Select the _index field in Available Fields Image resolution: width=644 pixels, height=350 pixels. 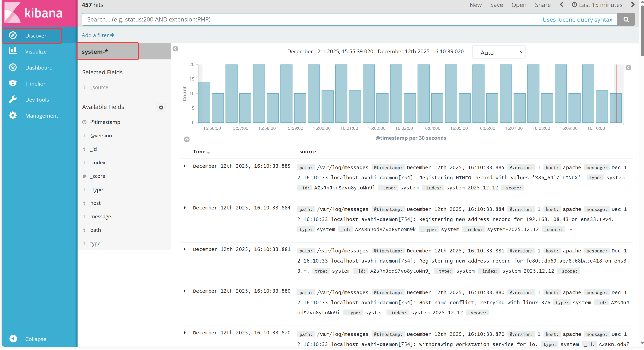click(x=98, y=162)
